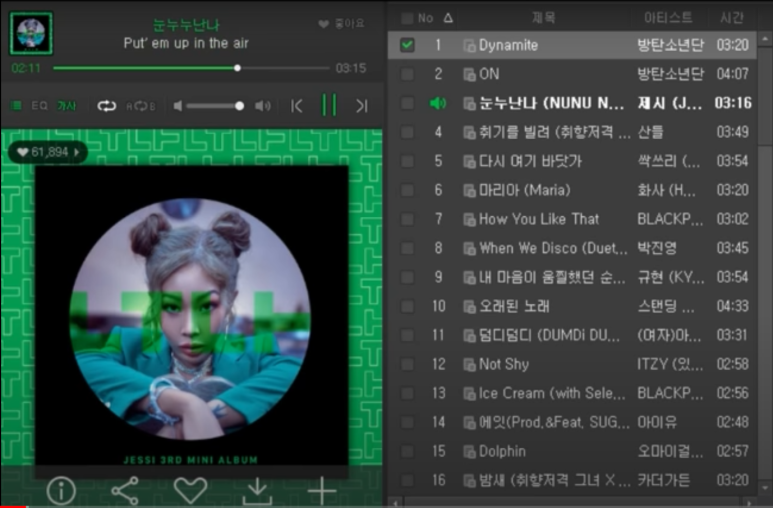Pause the playing song
This screenshot has height=508, width=773.
click(329, 106)
